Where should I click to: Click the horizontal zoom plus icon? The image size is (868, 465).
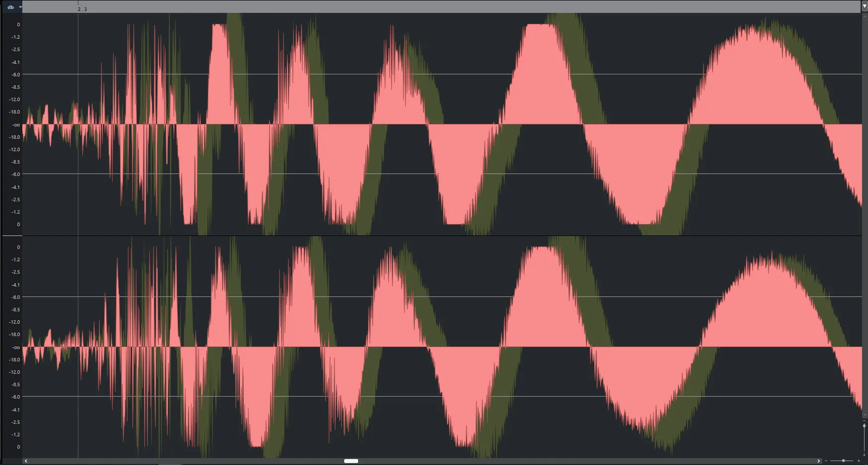point(859,461)
